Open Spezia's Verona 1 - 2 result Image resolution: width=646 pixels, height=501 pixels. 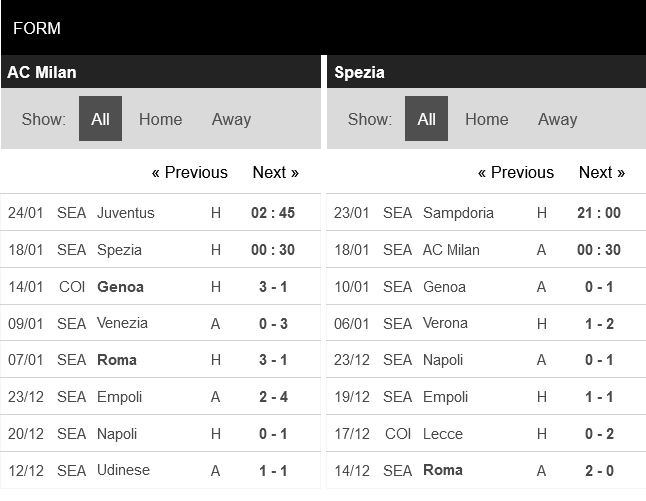point(599,323)
